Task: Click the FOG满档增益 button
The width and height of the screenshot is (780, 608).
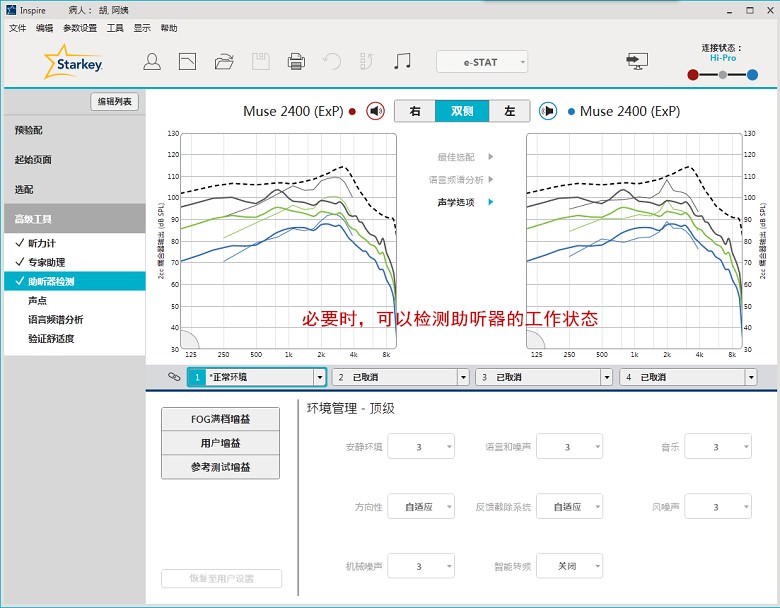Action: 220,419
